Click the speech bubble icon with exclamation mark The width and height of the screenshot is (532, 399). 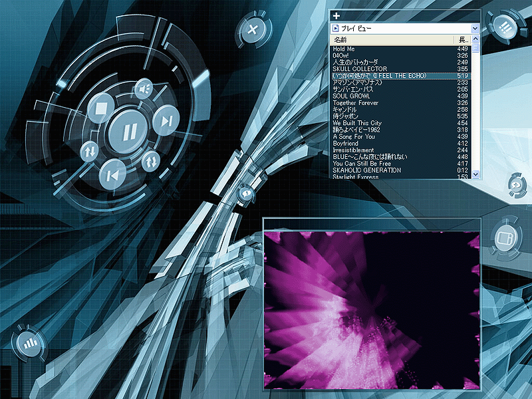[247, 194]
